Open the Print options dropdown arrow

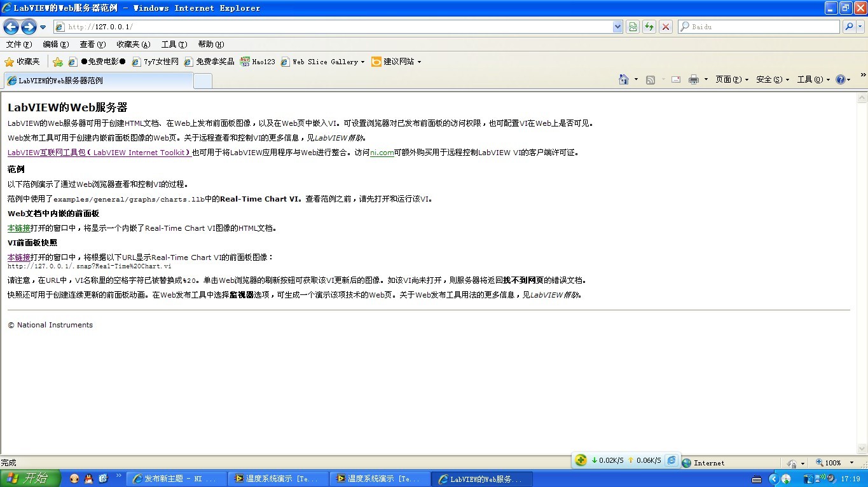[x=706, y=79]
